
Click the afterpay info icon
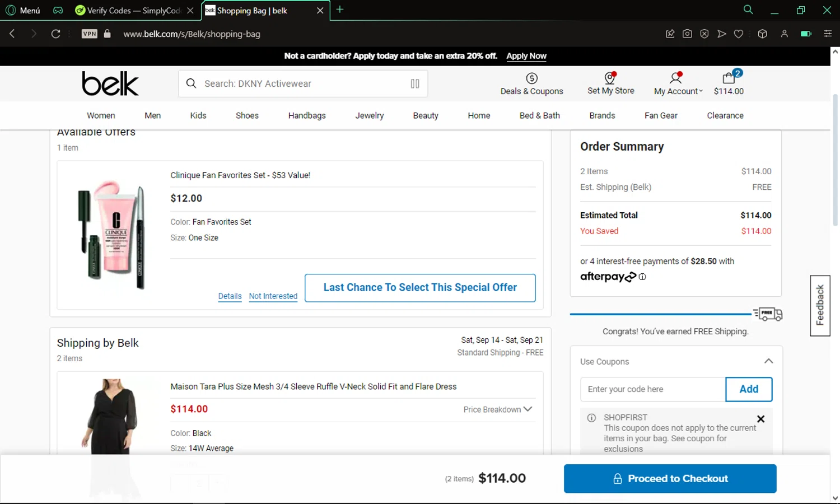point(642,277)
